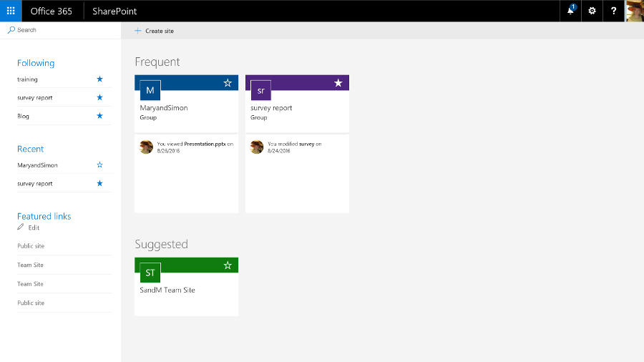
Task: Open the Blog site link
Action: [x=23, y=116]
